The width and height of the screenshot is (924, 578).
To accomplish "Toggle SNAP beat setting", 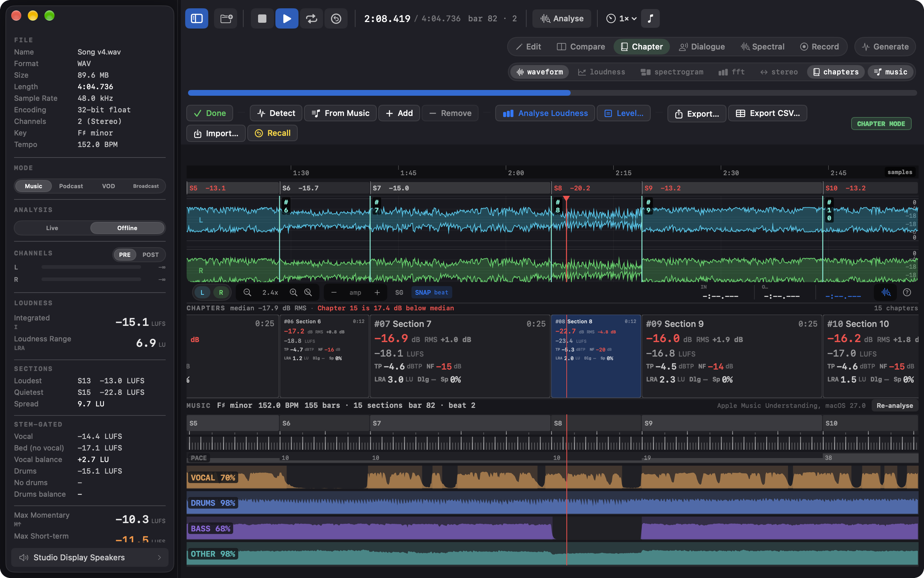I will (431, 293).
